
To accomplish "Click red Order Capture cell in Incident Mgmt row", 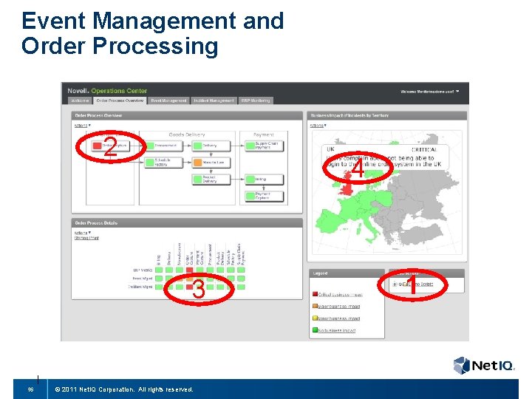I will point(189,287).
